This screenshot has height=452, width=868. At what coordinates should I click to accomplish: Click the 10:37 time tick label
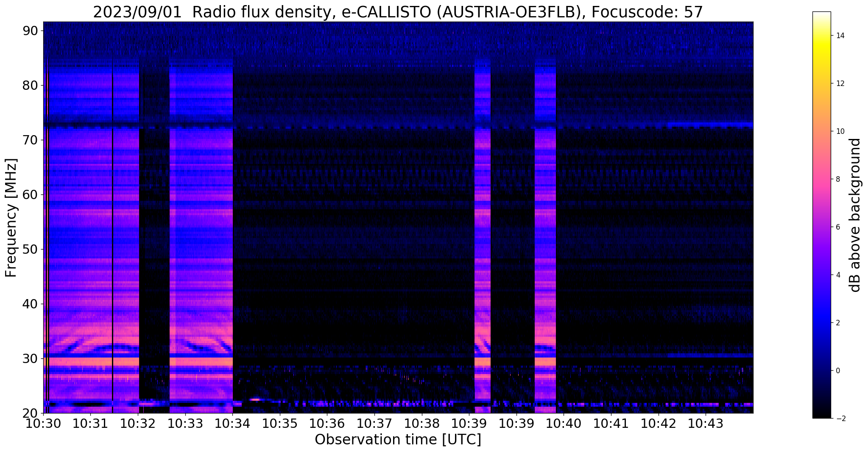(374, 424)
